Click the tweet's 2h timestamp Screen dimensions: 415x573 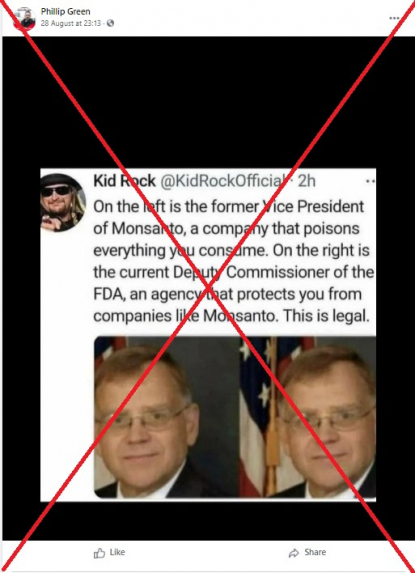pyautogui.click(x=307, y=181)
